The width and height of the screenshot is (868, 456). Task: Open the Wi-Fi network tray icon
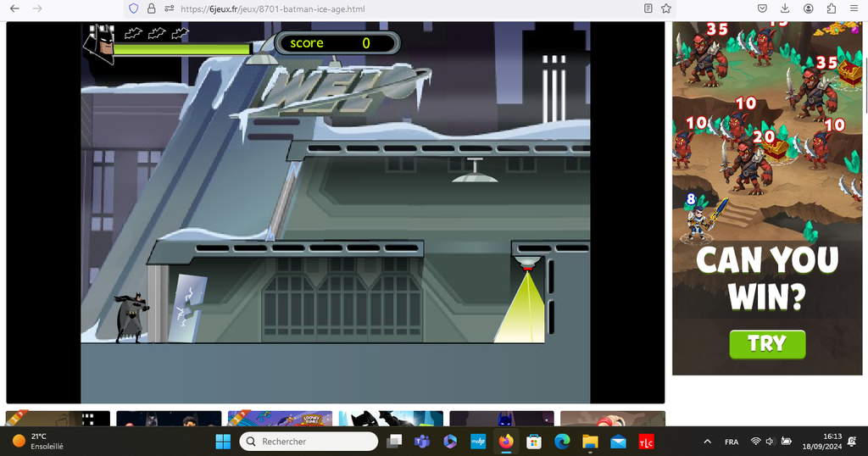pos(755,442)
